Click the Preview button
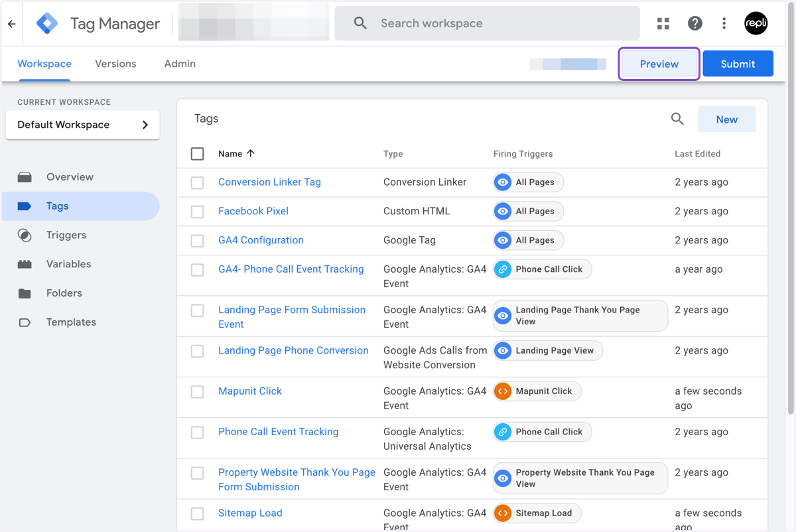 pyautogui.click(x=659, y=64)
